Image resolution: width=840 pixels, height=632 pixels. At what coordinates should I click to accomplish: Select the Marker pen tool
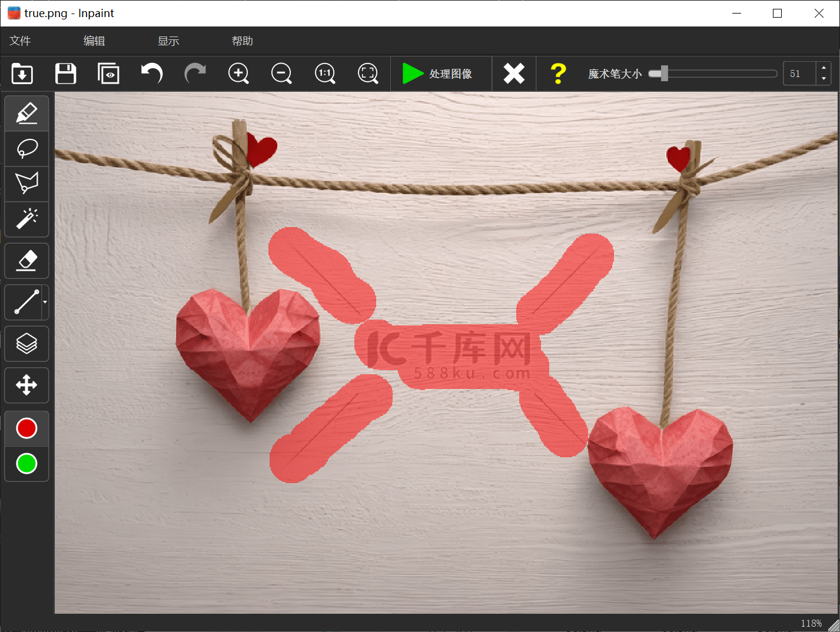click(x=26, y=113)
